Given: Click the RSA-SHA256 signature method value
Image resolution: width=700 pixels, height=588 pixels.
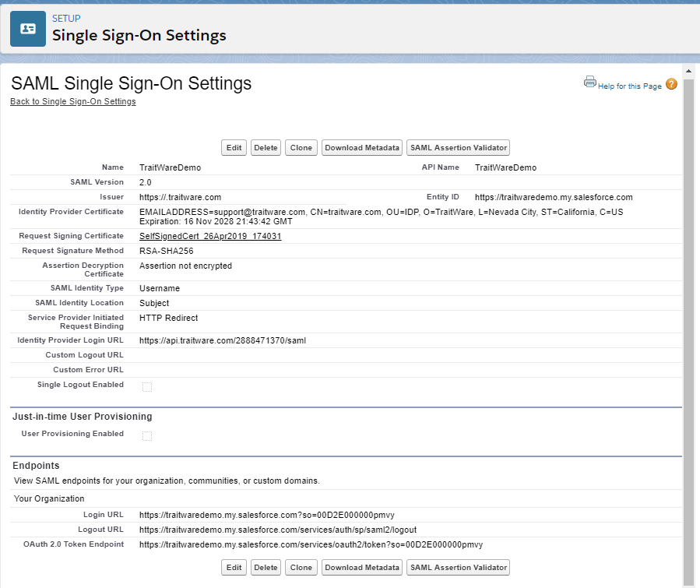Looking at the screenshot, I should coord(166,251).
